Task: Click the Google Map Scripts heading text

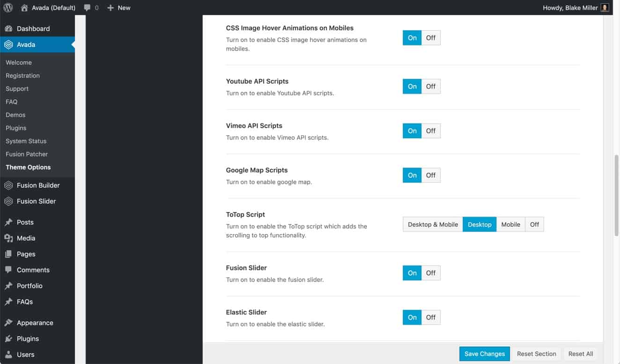Action: (x=257, y=170)
